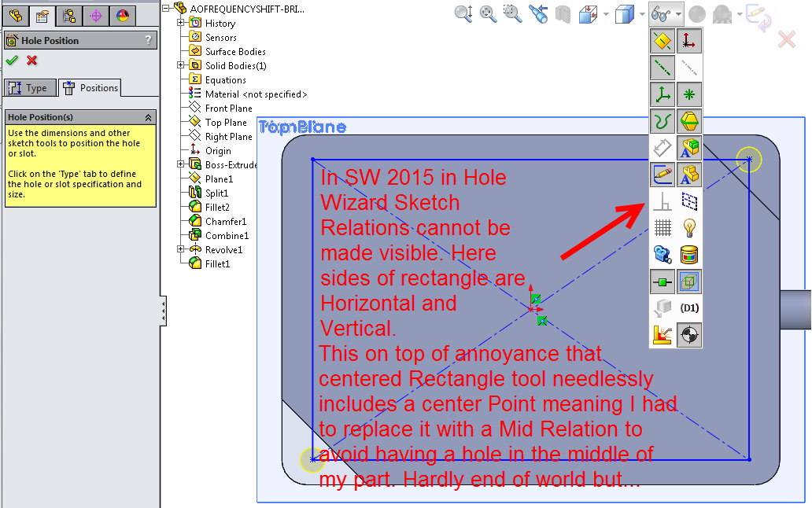The width and height of the screenshot is (812, 508).
Task: Toggle View Planes in Hide/Show flyout
Action: 663,41
